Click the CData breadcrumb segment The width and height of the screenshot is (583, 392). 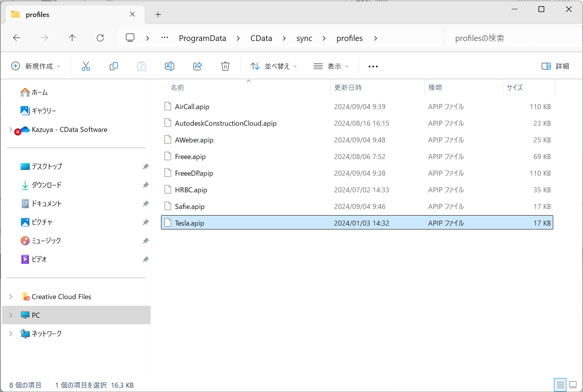(261, 38)
